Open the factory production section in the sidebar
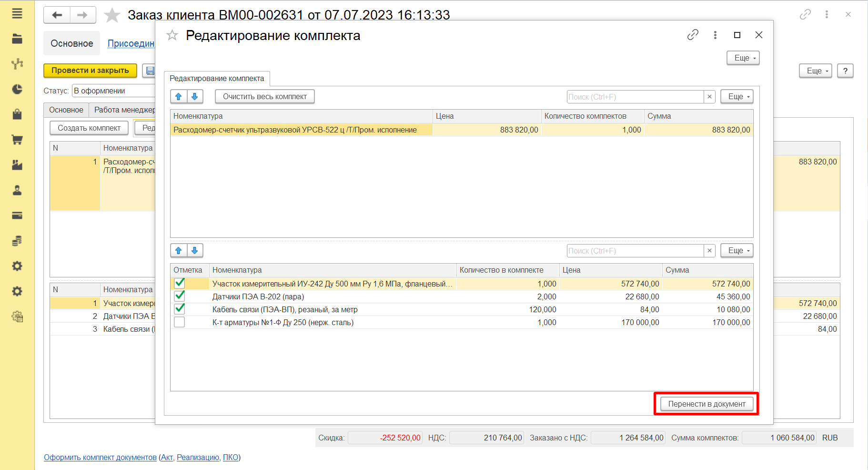868x470 pixels. pyautogui.click(x=17, y=165)
